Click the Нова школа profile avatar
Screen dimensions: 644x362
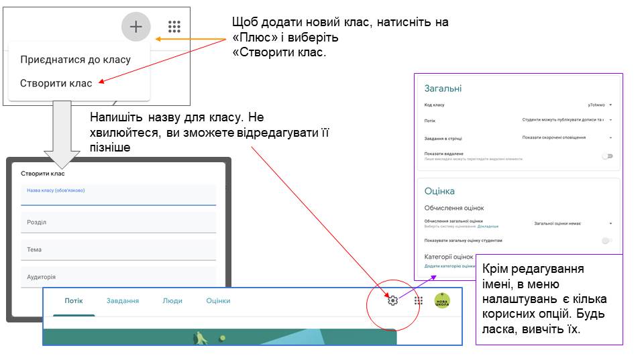442,301
